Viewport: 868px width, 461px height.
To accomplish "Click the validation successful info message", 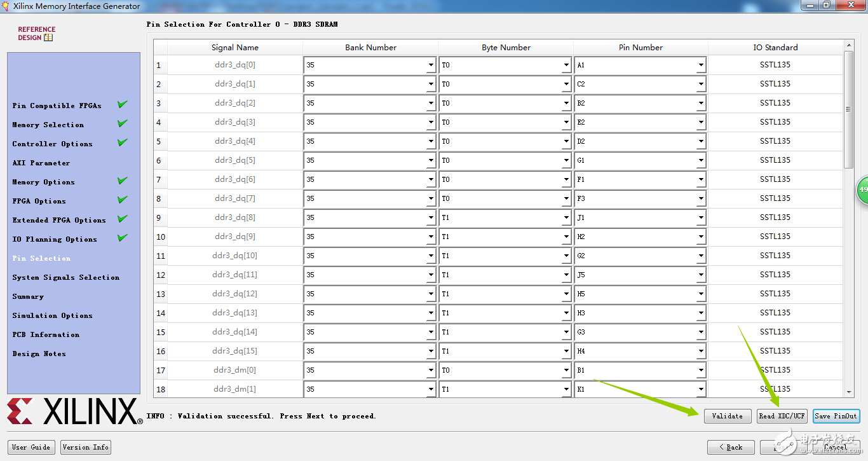I will pyautogui.click(x=261, y=416).
